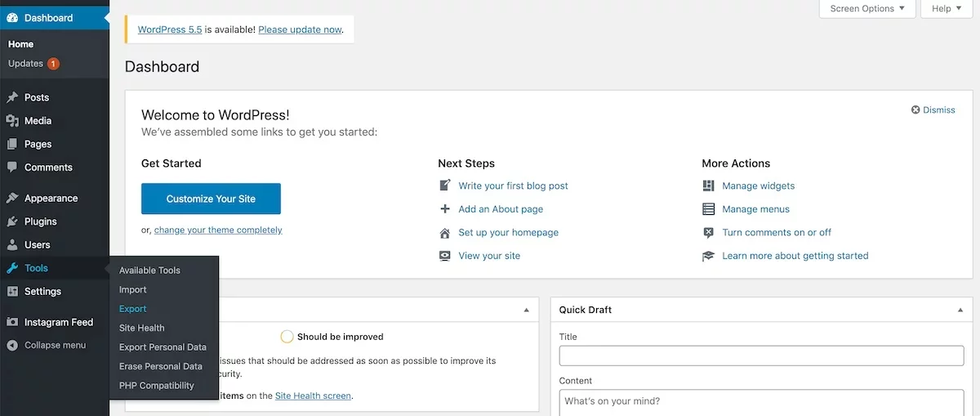Collapse the Site Health panel arrow
Screen dimensions: 980x416
[x=527, y=310]
